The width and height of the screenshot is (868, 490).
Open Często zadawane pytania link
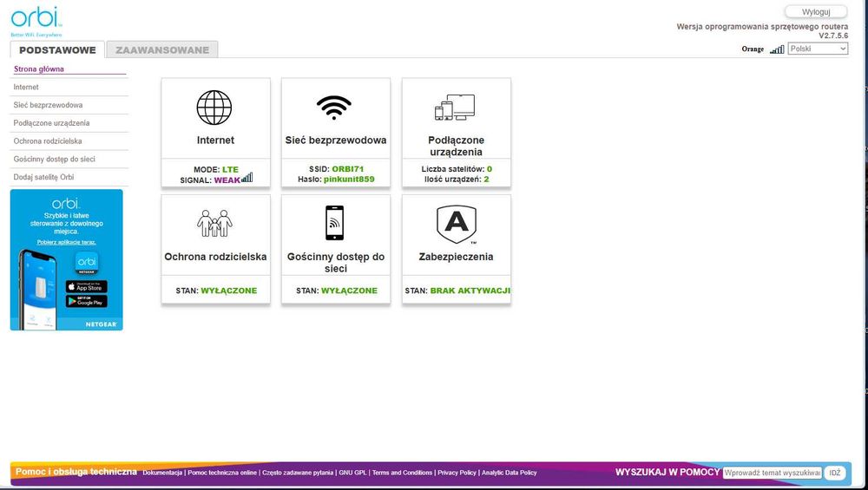298,473
